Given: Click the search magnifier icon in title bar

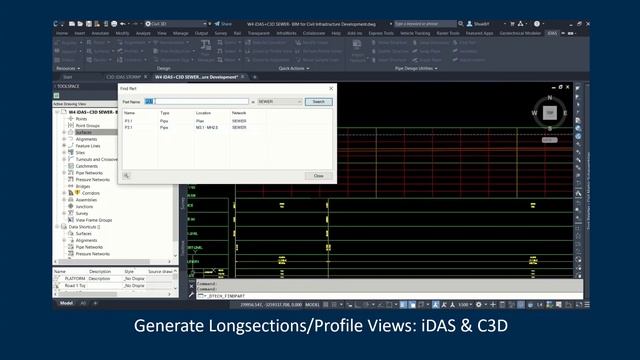Looking at the screenshot, I should 460,24.
